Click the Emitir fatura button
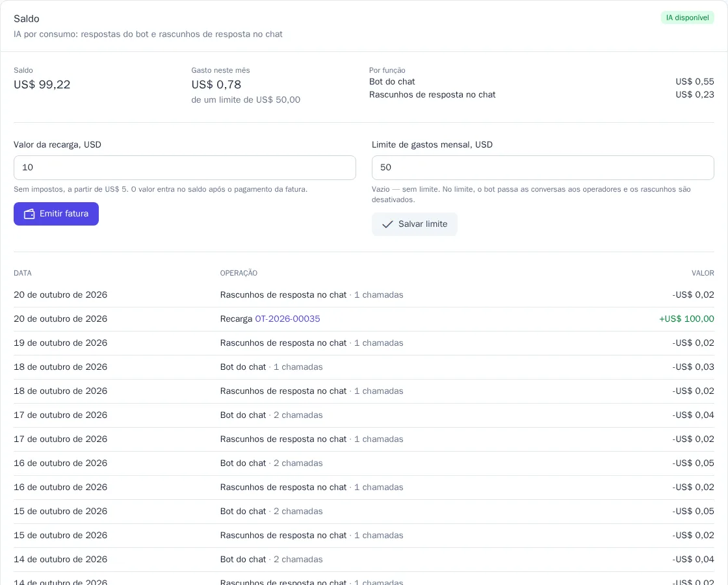 (x=56, y=214)
